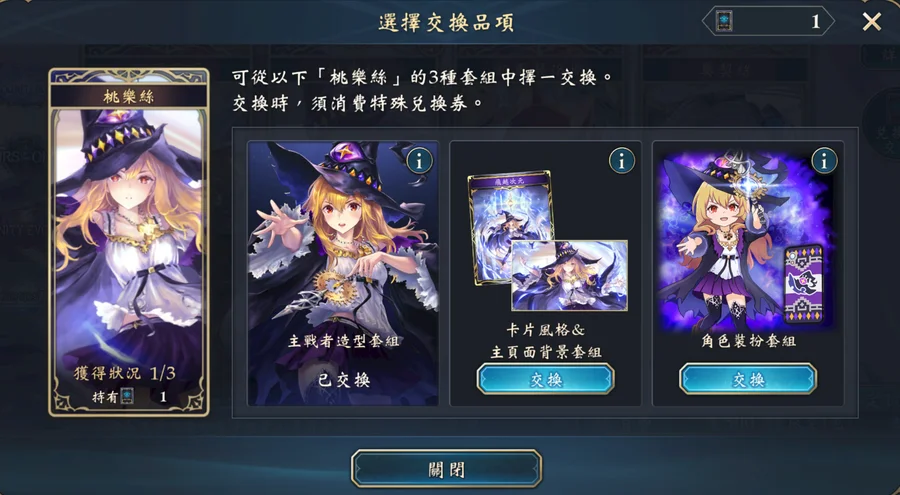
Task: Click the 桃樂絲 name banner
Action: click(x=129, y=96)
